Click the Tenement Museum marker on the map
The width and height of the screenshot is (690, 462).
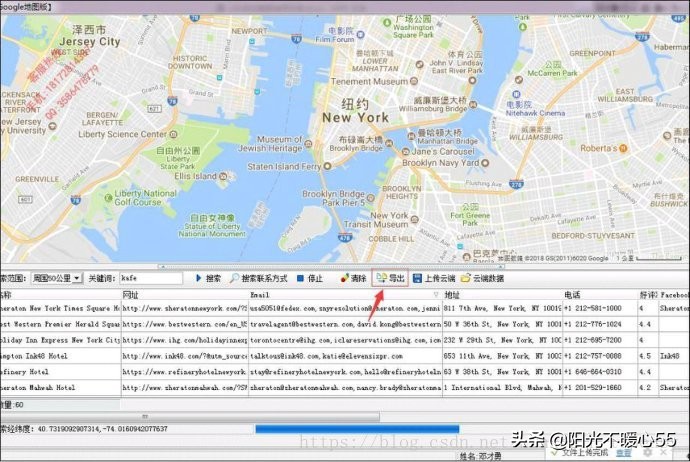tap(414, 81)
